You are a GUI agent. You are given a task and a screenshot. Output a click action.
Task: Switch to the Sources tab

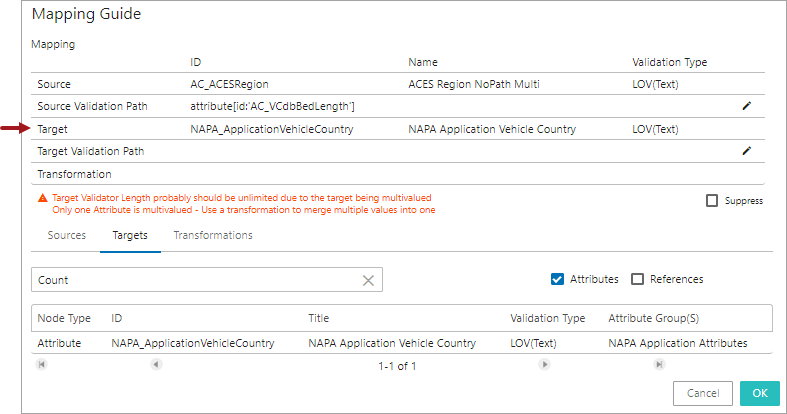66,236
